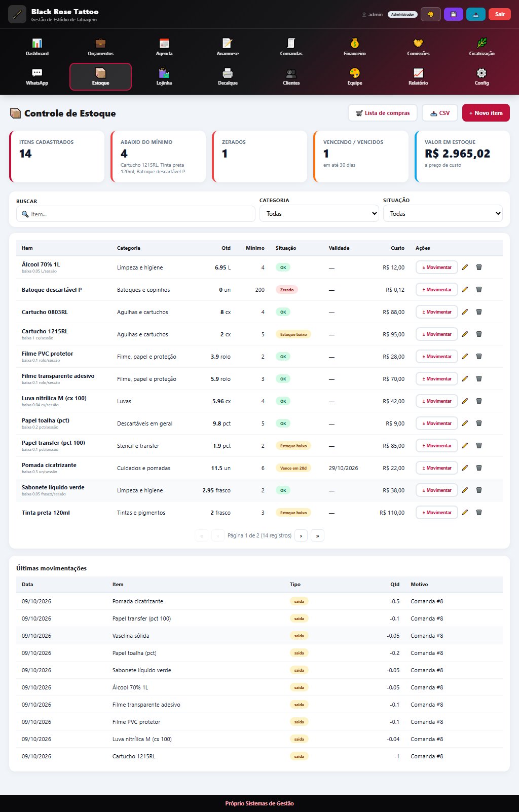Click the purple floppy disk button

(x=453, y=14)
